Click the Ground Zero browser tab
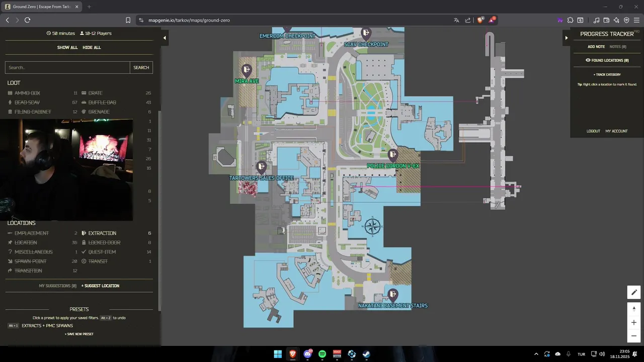Screen dimensions: 644x362 coord(41,7)
